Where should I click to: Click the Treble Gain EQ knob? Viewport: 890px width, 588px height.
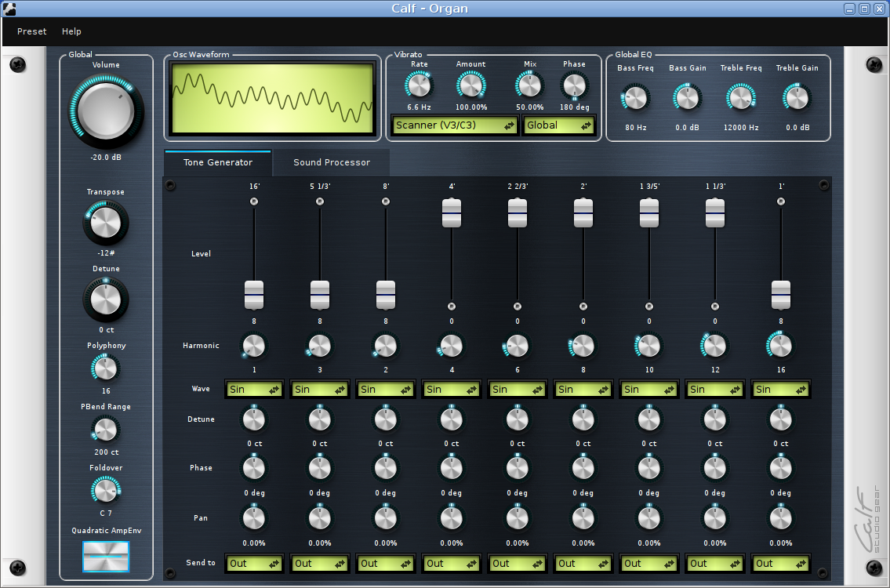point(797,98)
